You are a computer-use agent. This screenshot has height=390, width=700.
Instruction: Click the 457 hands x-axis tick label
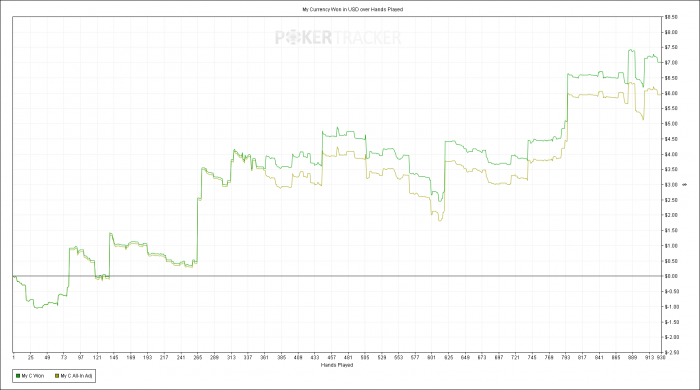pyautogui.click(x=332, y=358)
